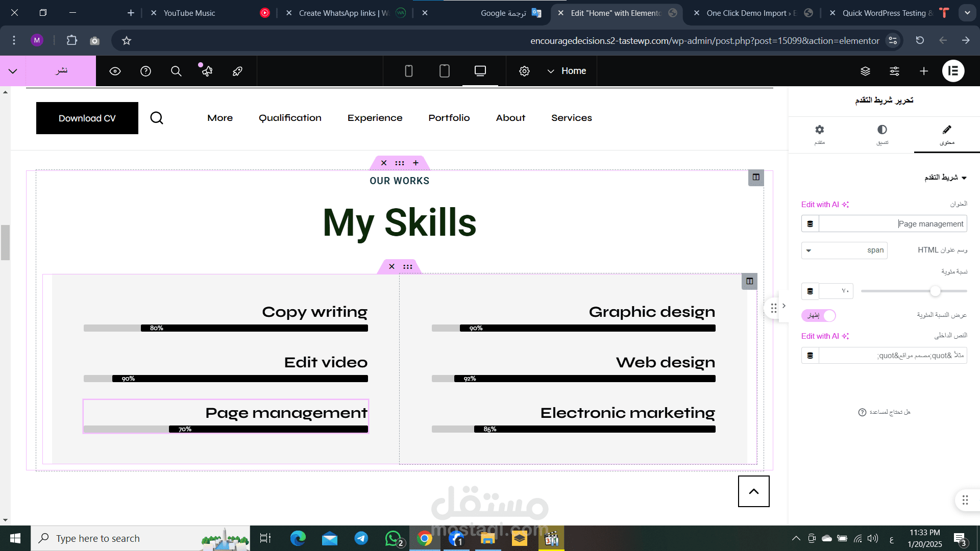Preview changes with the eye icon
The height and width of the screenshot is (551, 980).
[x=115, y=71]
